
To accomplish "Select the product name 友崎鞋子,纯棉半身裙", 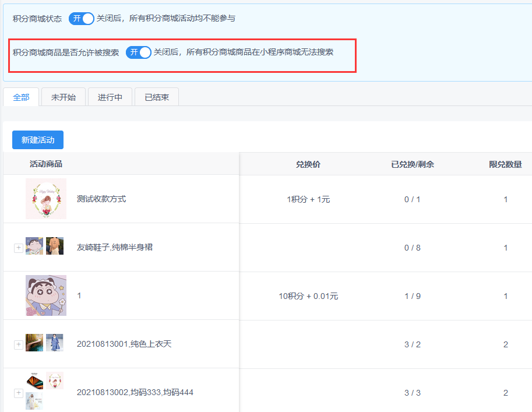I will click(x=115, y=248).
